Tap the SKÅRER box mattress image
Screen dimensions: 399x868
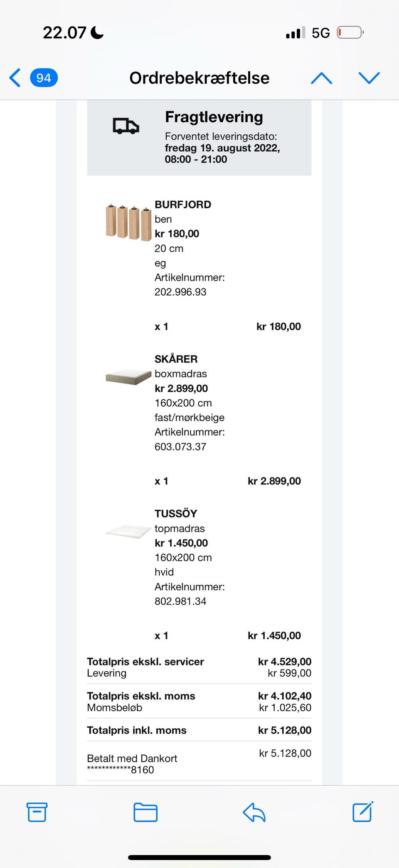tap(128, 377)
